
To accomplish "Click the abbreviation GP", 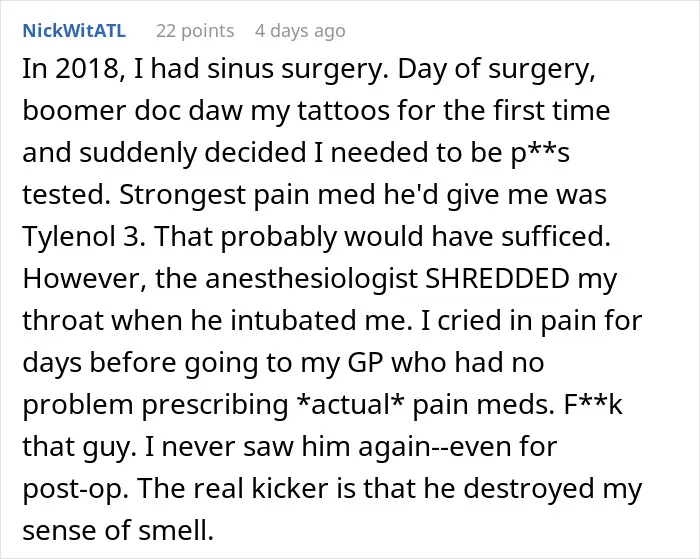I will (x=366, y=363).
